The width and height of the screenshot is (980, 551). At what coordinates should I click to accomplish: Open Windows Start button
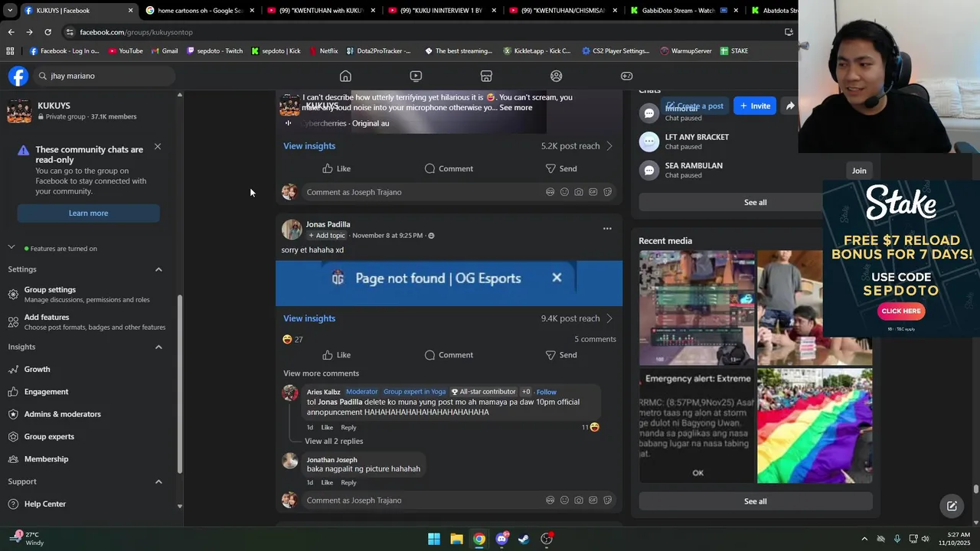click(434, 539)
